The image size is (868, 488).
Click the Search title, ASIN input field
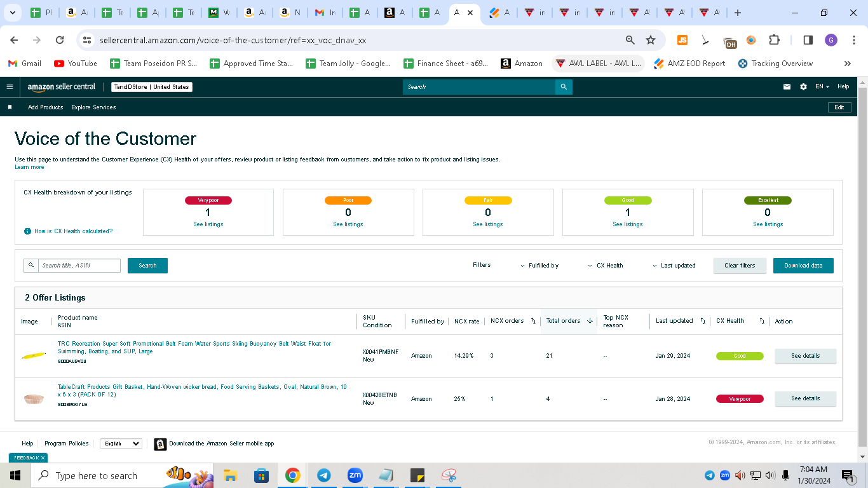pos(79,266)
